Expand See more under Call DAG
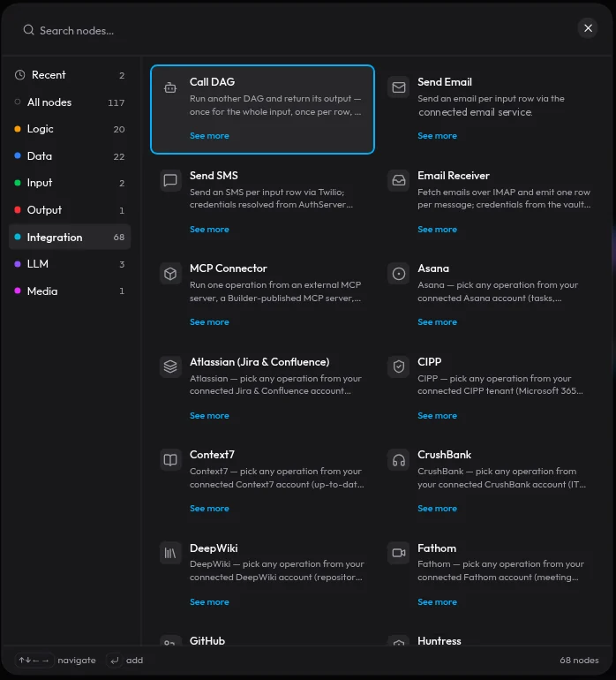The image size is (616, 680). point(209,136)
